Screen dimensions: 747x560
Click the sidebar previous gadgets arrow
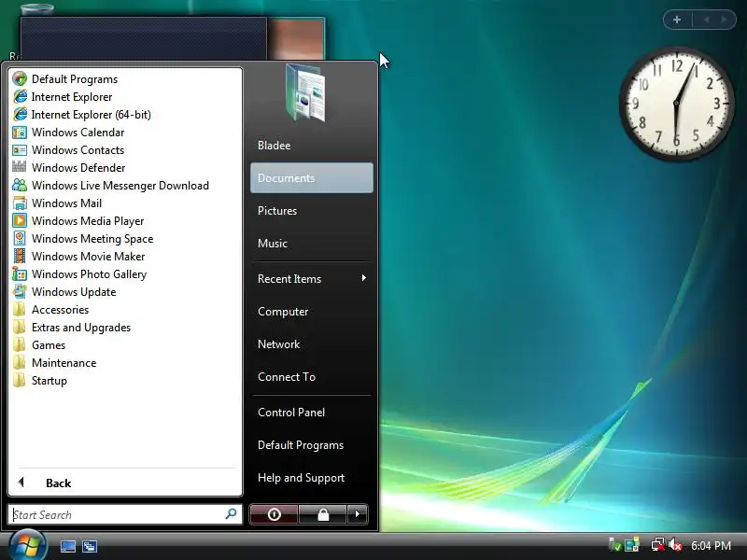(707, 20)
